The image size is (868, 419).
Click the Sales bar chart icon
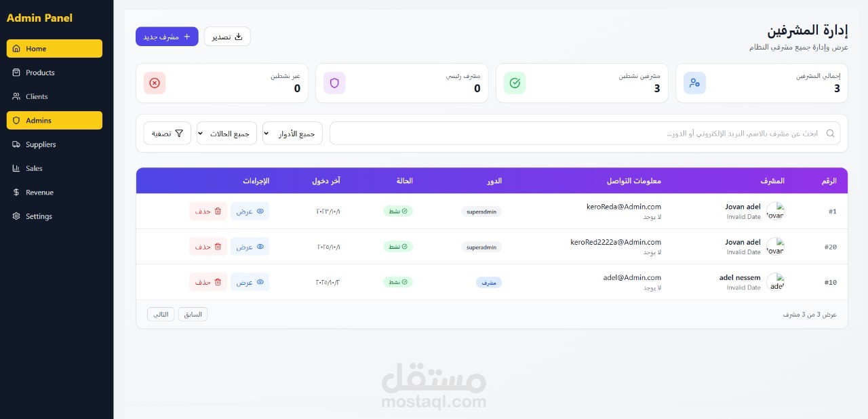click(x=16, y=168)
